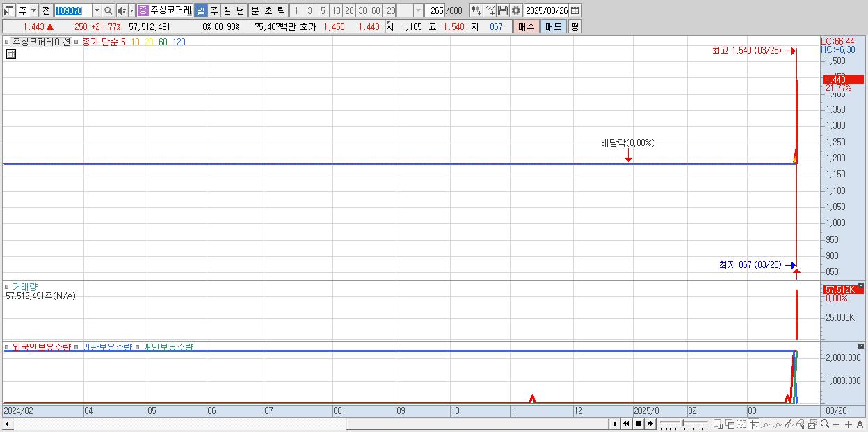Zoom in chart with plus icon
The width and height of the screenshot is (868, 432).
point(848,424)
